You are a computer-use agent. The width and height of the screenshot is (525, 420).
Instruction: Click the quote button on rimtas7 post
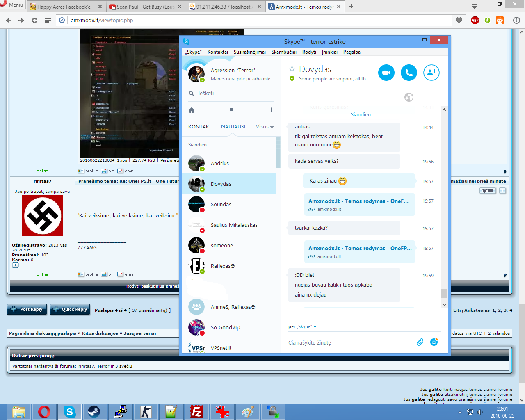488,191
